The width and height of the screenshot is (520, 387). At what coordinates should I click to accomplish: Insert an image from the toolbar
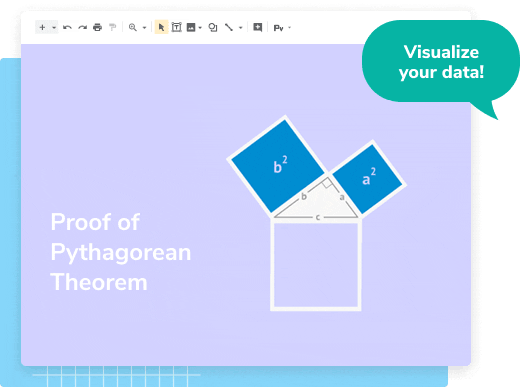[x=191, y=27]
